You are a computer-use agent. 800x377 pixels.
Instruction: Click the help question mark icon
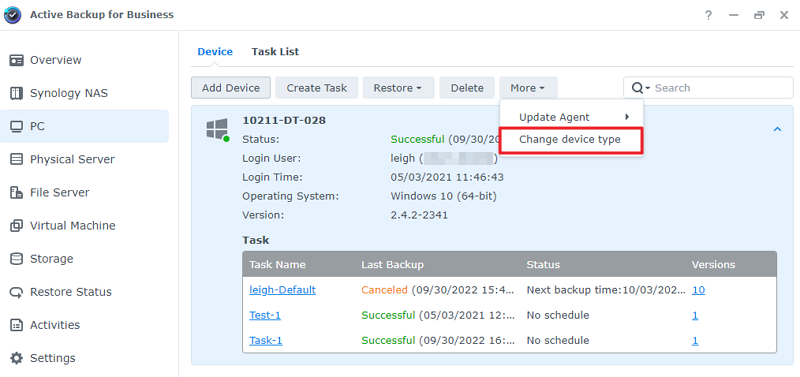[x=708, y=15]
